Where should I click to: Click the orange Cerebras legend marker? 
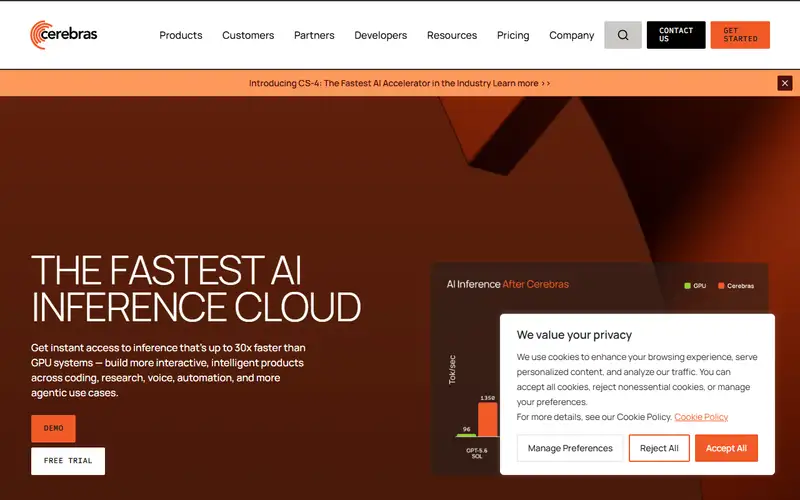coord(721,286)
